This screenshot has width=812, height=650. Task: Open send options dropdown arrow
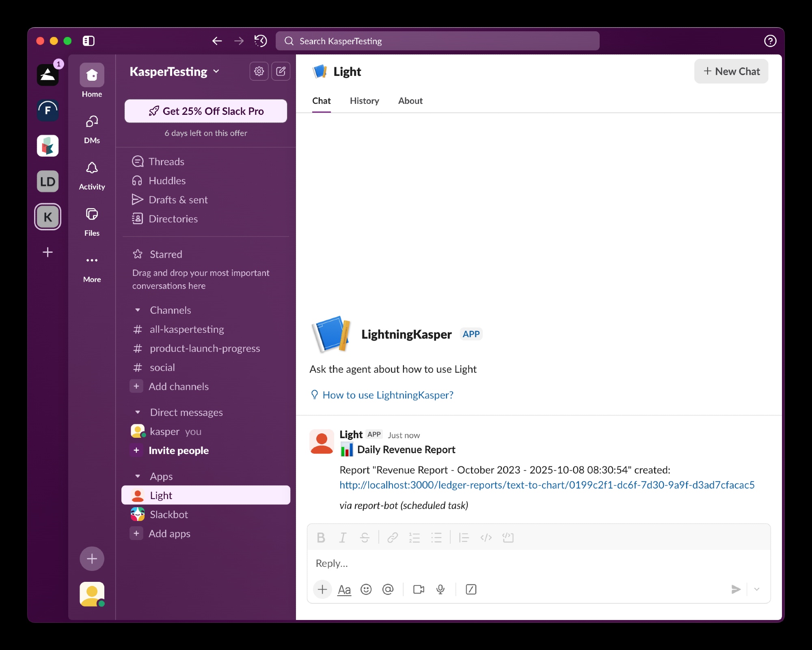[x=757, y=589]
